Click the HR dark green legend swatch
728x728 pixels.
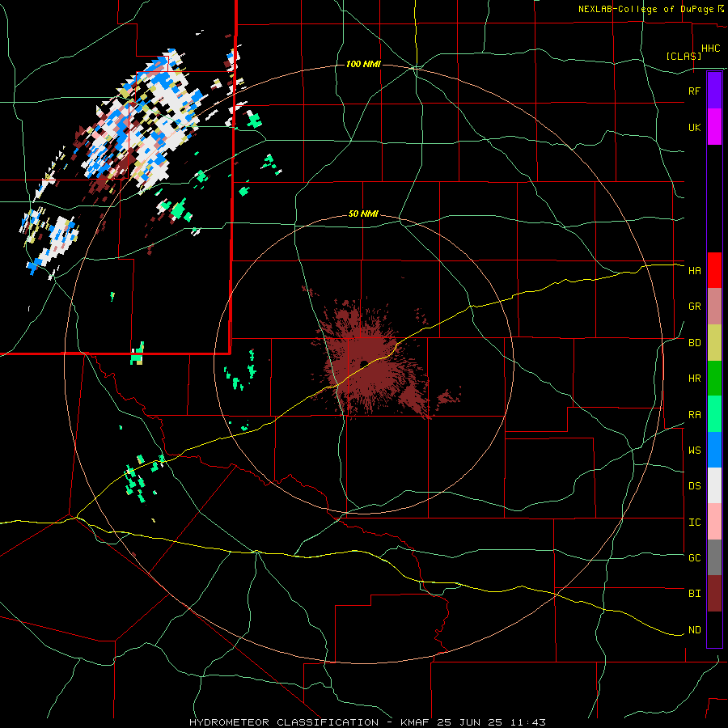[x=714, y=379]
